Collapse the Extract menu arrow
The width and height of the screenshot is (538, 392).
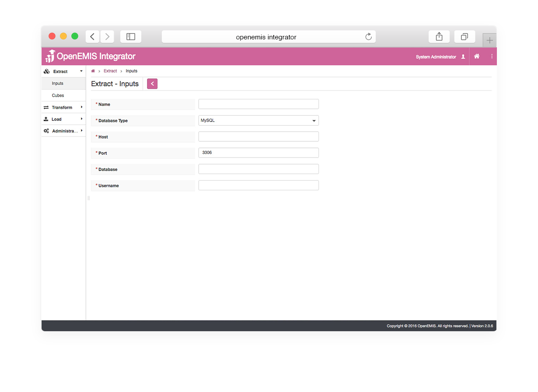[81, 71]
